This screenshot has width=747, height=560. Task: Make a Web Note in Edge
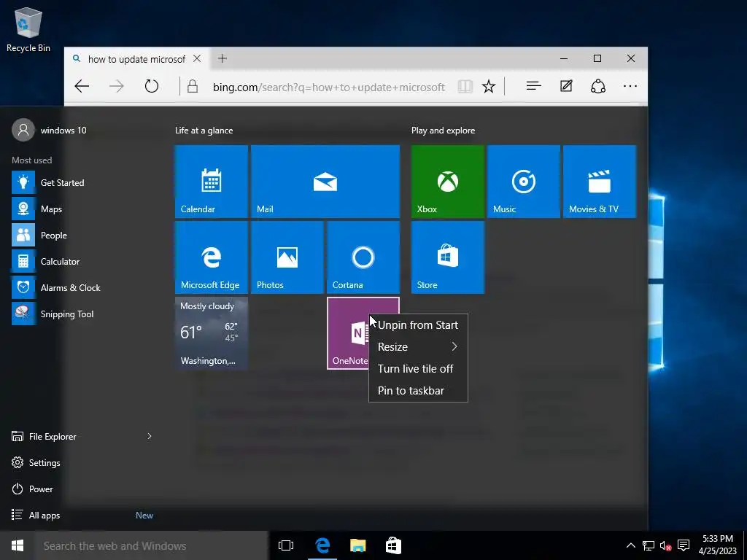566,86
